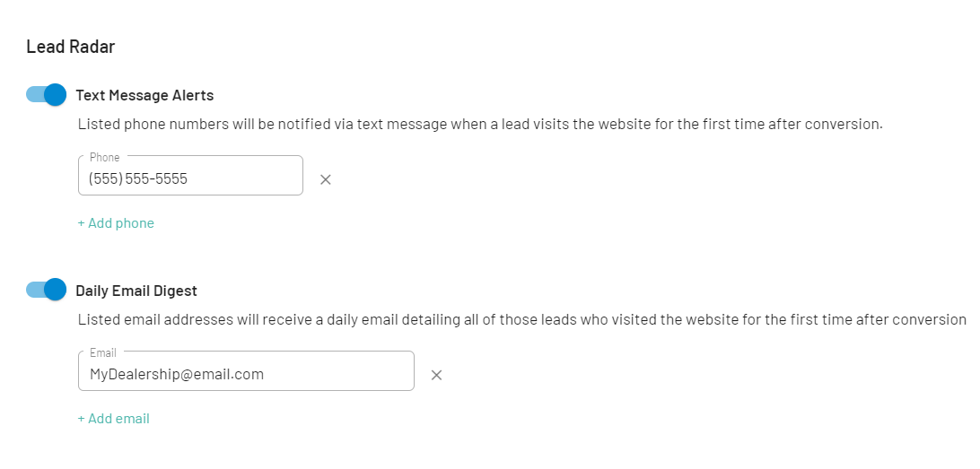This screenshot has width=980, height=469.
Task: Click the Text Message Alerts label
Action: pos(144,95)
